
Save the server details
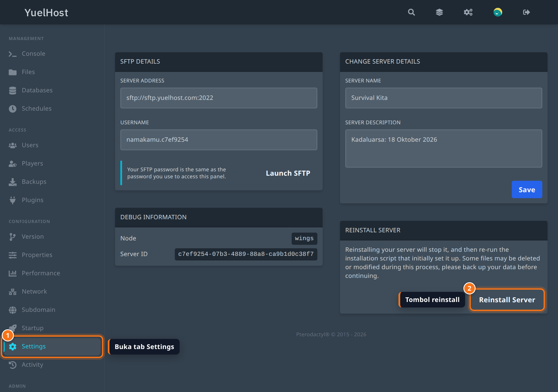527,190
